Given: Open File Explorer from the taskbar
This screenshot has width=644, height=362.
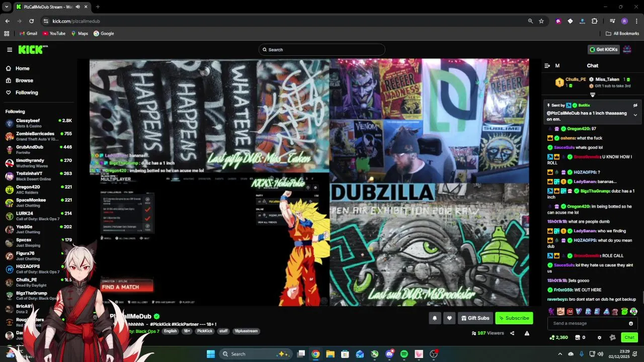Looking at the screenshot, I should pos(330,354).
